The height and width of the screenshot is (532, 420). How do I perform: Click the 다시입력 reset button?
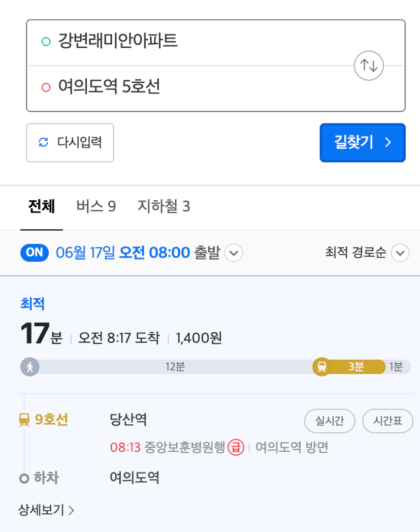tap(70, 142)
